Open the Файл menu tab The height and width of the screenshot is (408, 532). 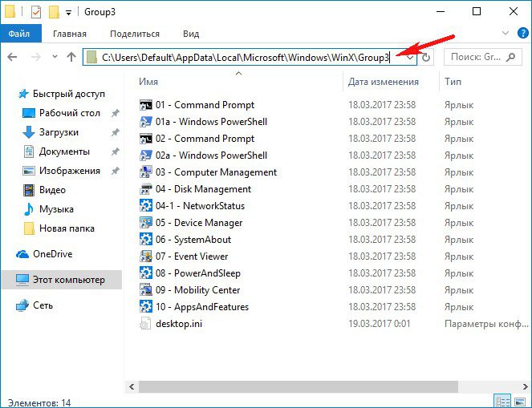[x=21, y=34]
